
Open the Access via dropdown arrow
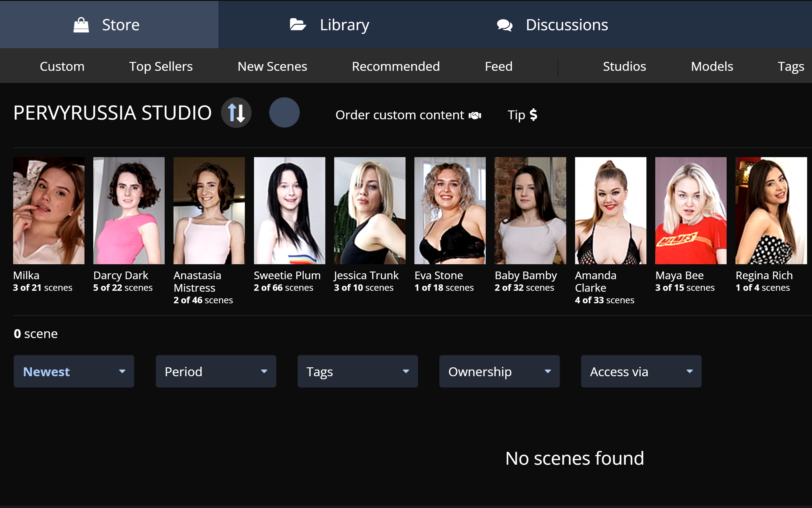[689, 371]
